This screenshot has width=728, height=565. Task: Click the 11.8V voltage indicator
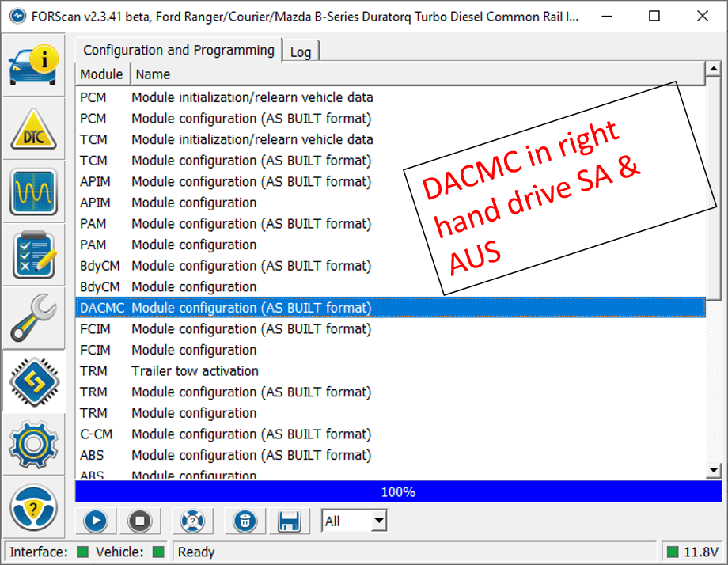coord(693,552)
